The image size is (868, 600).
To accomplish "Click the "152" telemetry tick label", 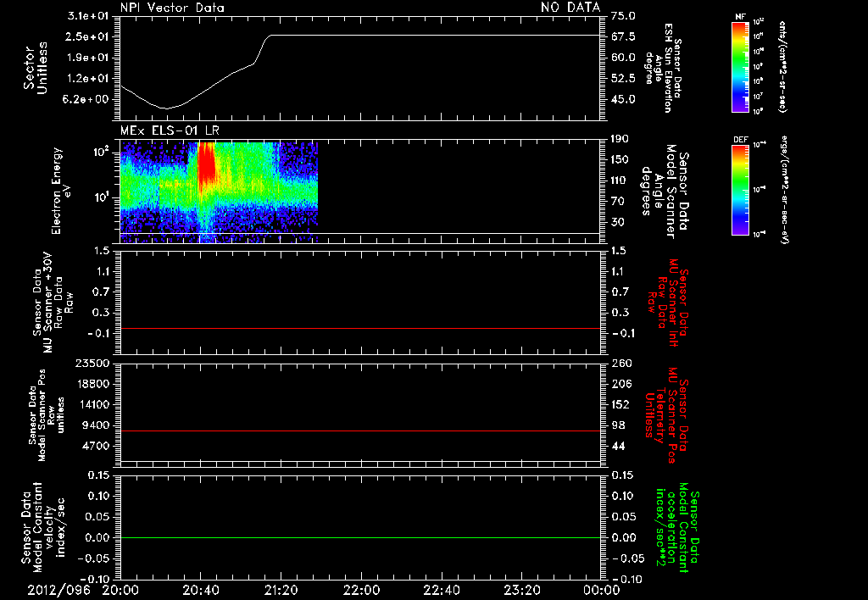I will [621, 404].
